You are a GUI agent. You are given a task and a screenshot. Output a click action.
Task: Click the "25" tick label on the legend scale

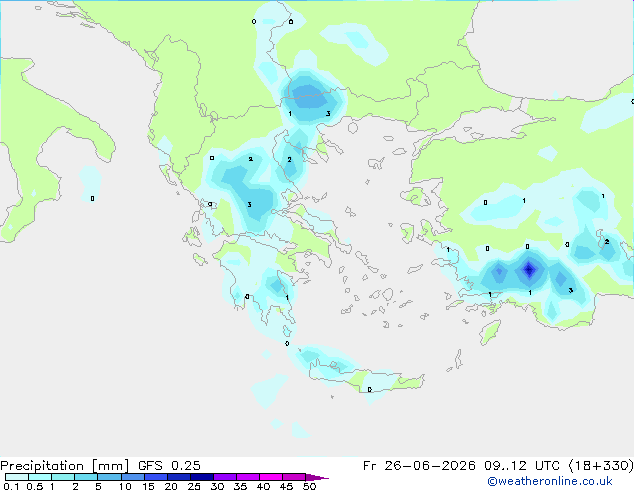pyautogui.click(x=194, y=486)
